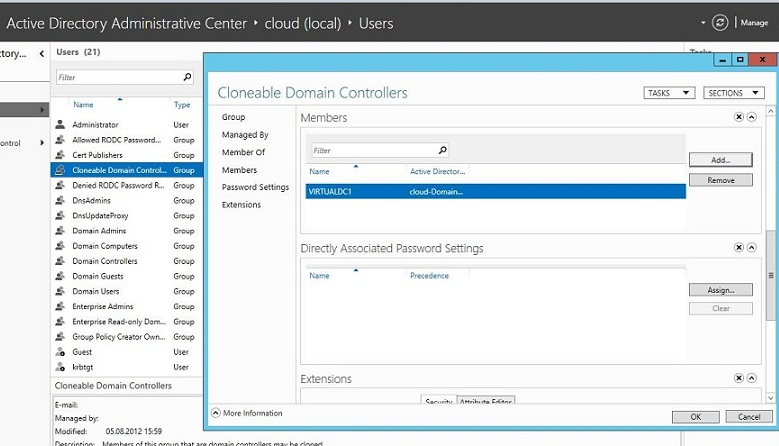Screen dimensions: 779x446
Task: Click 'Users' in breadcrumb path
Action: click(376, 23)
